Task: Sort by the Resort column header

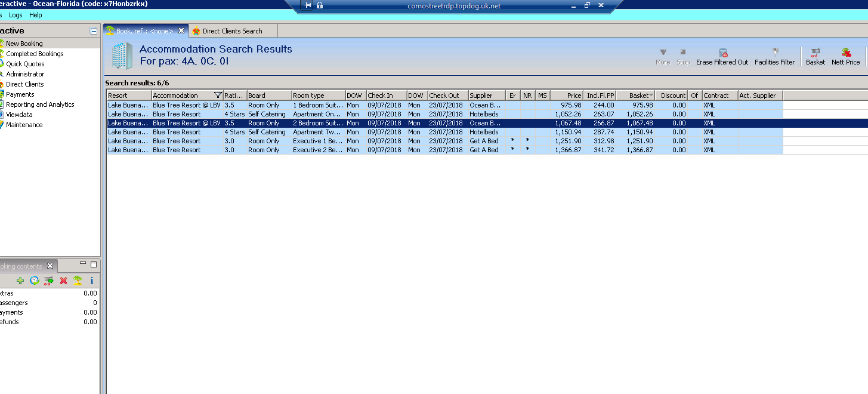Action: point(129,96)
